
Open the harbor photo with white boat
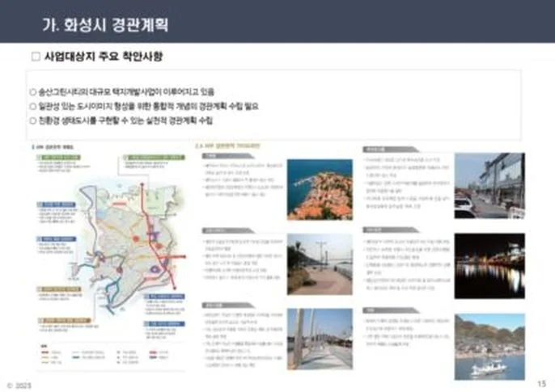[489, 347]
